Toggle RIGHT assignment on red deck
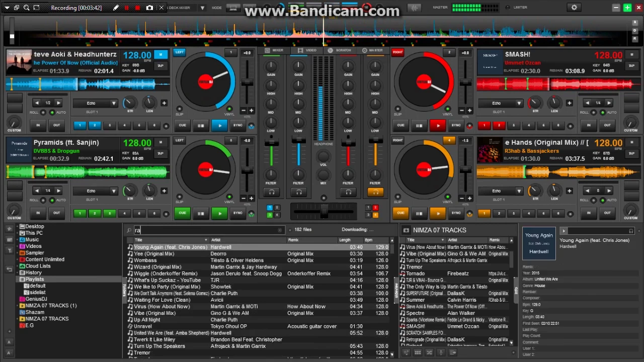Screen dimensions: 644x362 point(398,52)
